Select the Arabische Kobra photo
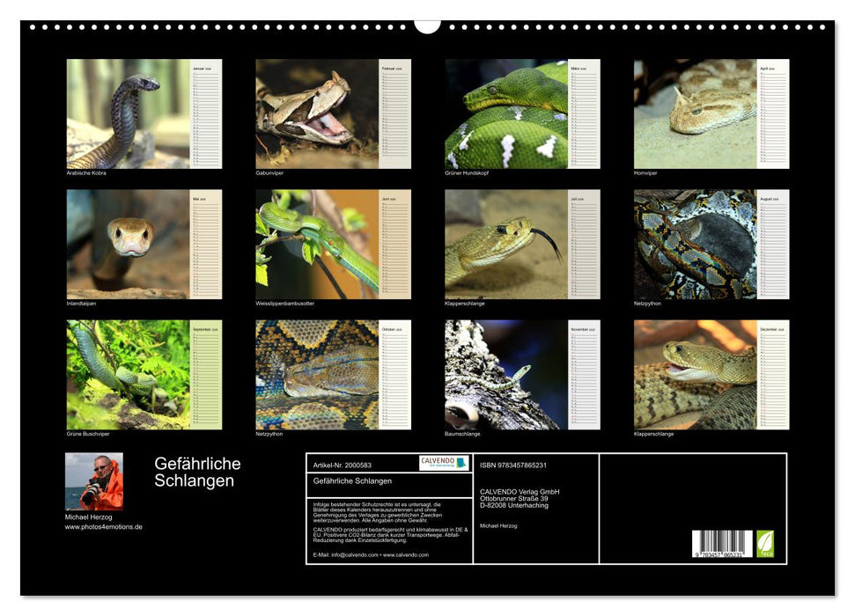 [128, 114]
